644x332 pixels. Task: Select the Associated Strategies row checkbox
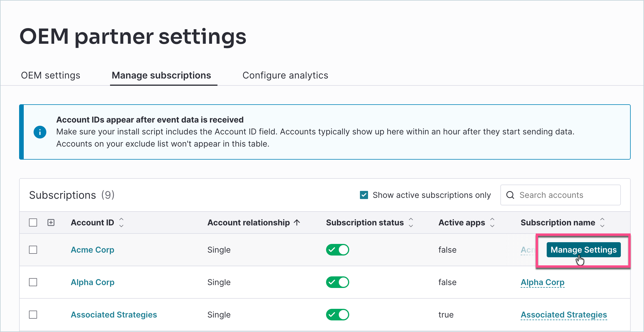pos(33,315)
